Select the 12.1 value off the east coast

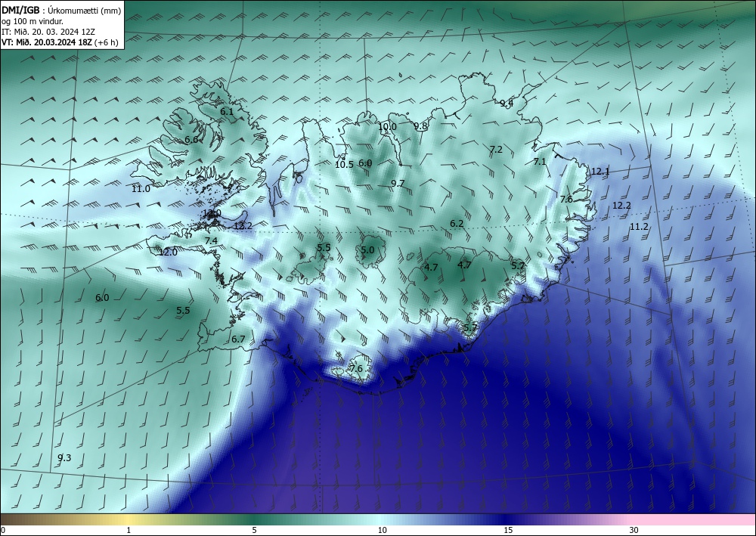tap(600, 172)
